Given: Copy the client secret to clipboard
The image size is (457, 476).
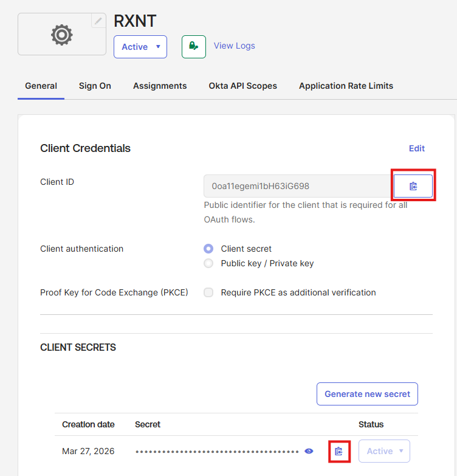Looking at the screenshot, I should [x=338, y=451].
